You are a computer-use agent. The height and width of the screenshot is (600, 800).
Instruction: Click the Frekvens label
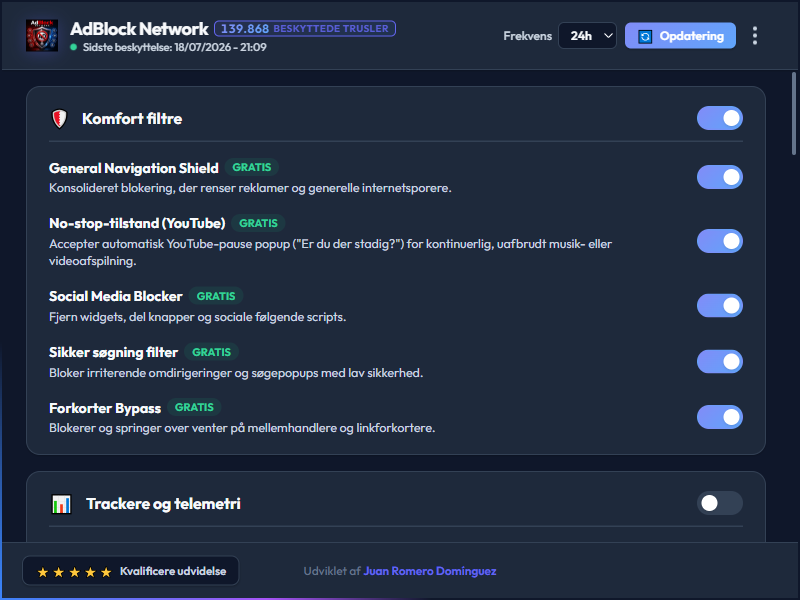coord(528,36)
